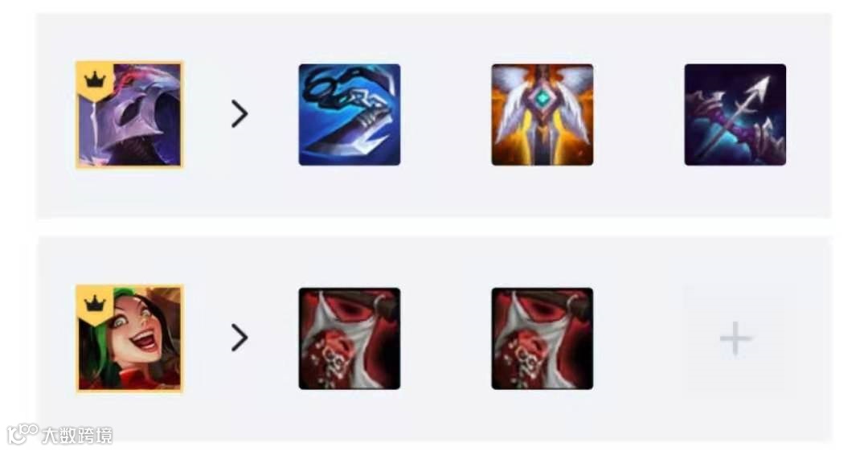
Task: Expand the masked champion's item chevron
Action: tap(240, 114)
